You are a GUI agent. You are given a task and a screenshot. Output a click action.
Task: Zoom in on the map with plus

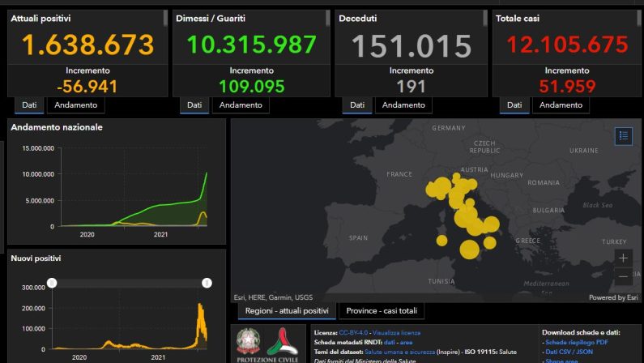pos(623,258)
